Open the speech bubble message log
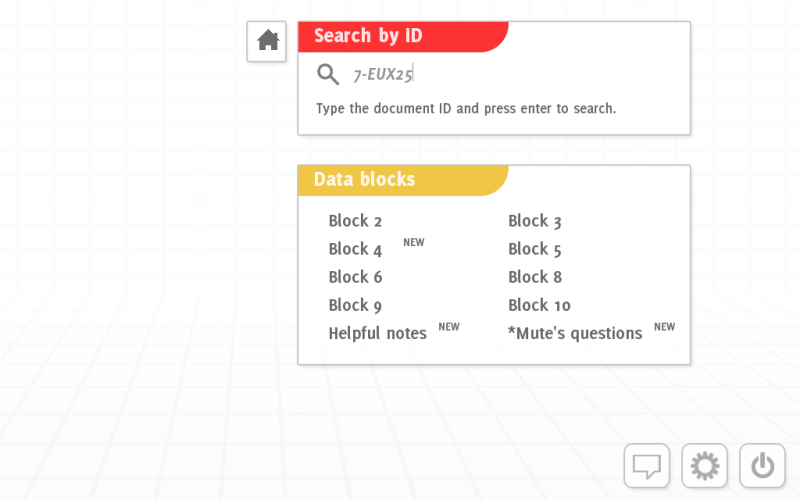Image resolution: width=800 pixels, height=500 pixels. click(x=646, y=466)
